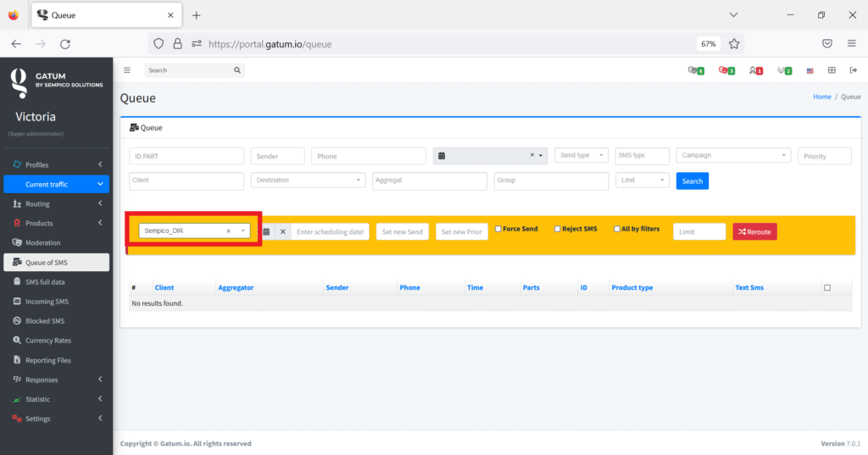Click the grid layout icon in header
This screenshot has height=455, width=868.
pyautogui.click(x=832, y=70)
